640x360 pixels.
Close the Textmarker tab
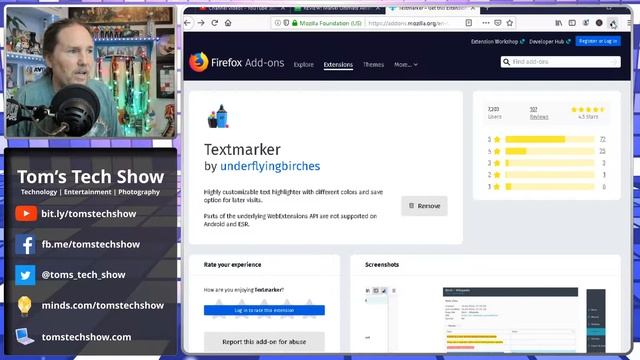click(x=473, y=9)
